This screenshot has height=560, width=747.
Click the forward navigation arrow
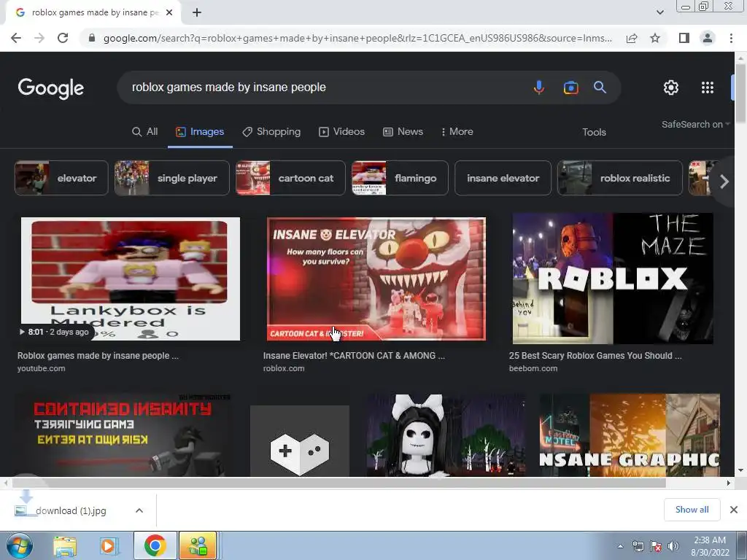coord(39,38)
